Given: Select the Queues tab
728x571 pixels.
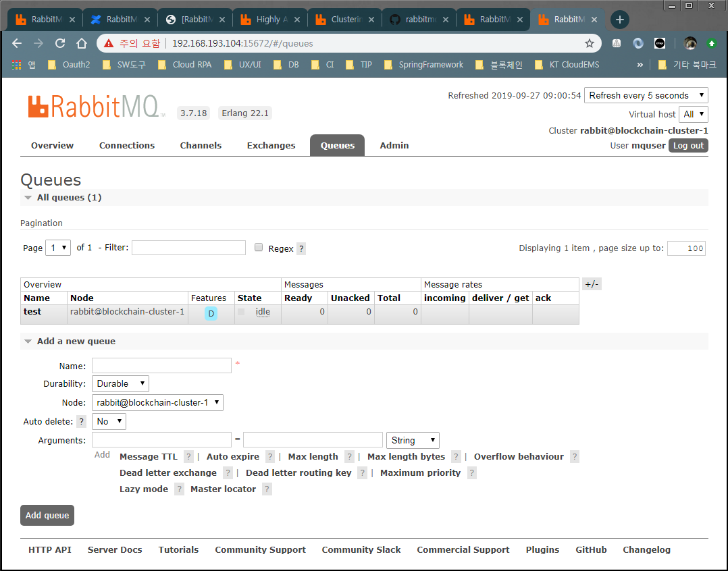Looking at the screenshot, I should (338, 146).
